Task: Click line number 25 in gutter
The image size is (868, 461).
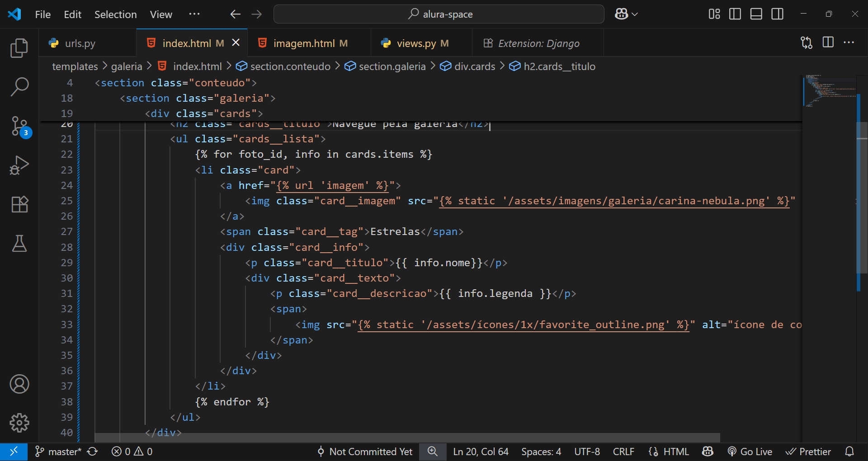Action: point(66,201)
